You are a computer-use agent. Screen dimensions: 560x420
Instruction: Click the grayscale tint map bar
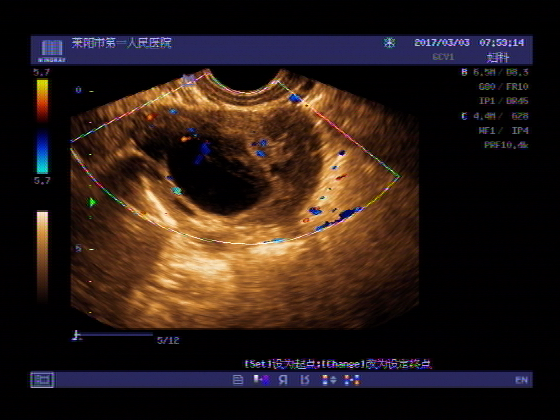point(42,257)
